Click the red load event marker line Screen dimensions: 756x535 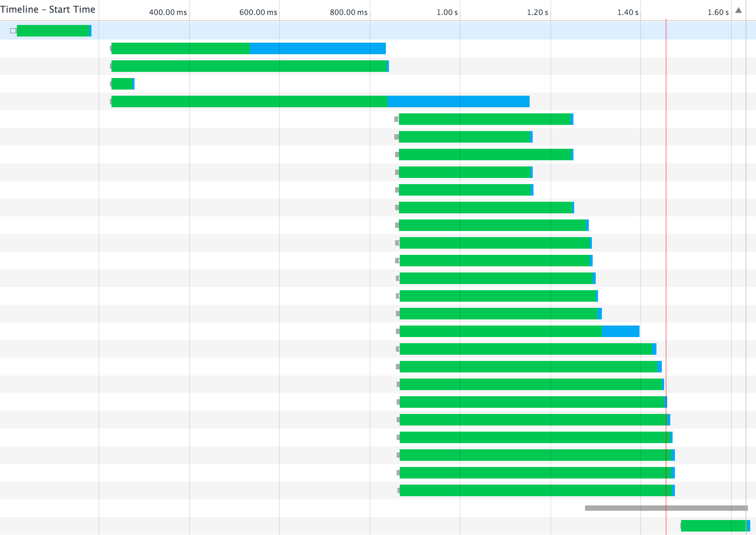point(666,277)
